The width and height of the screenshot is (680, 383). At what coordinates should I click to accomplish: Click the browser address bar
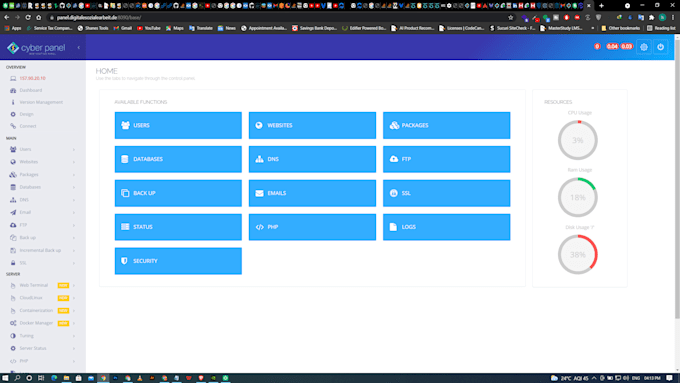pos(278,18)
